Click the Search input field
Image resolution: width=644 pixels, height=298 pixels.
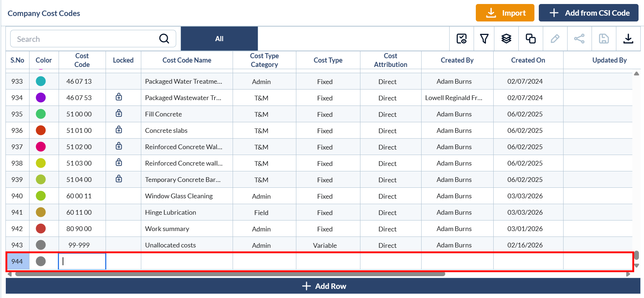[86, 39]
